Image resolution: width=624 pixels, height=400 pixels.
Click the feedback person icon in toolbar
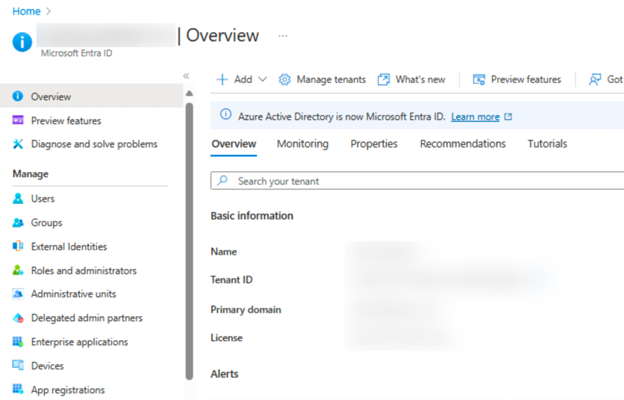tap(595, 80)
